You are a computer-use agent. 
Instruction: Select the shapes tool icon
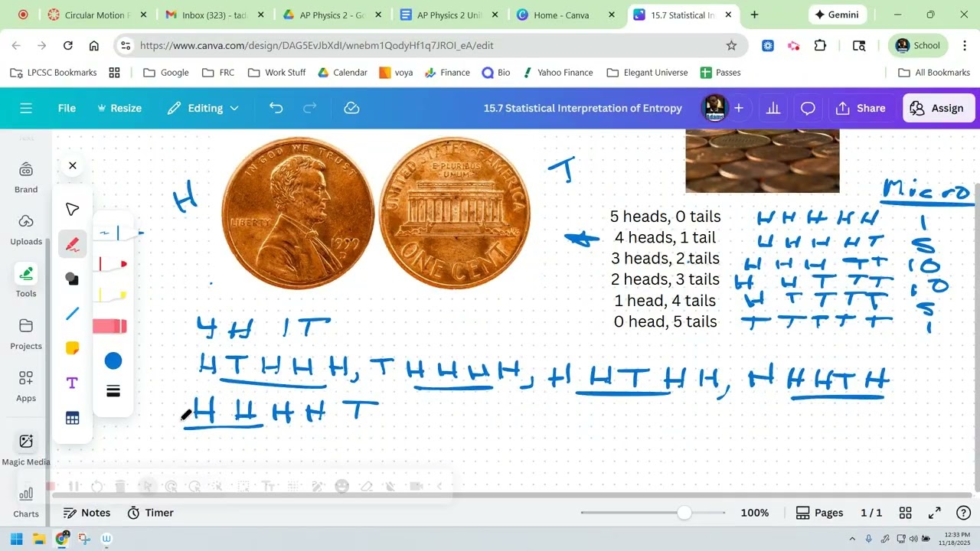[73, 279]
